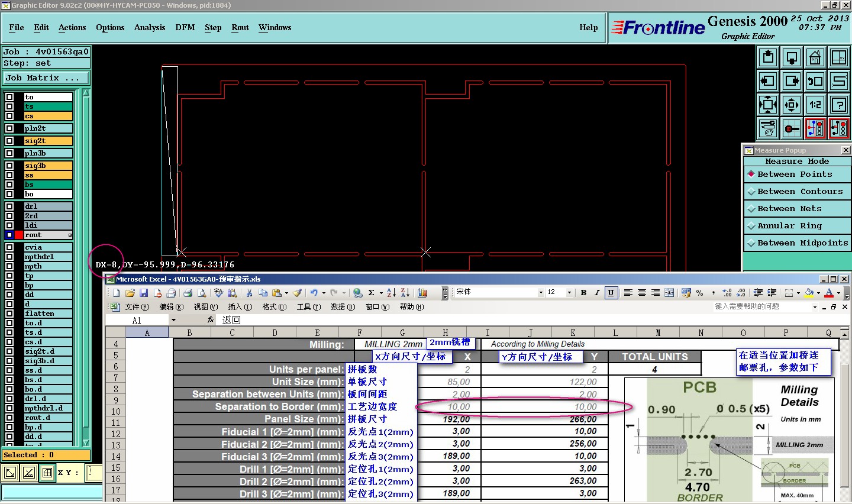Open the Analysis menu
The height and width of the screenshot is (504, 852).
150,28
